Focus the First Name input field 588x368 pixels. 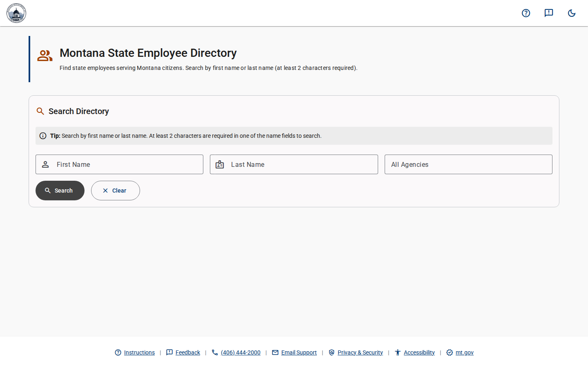pos(119,164)
